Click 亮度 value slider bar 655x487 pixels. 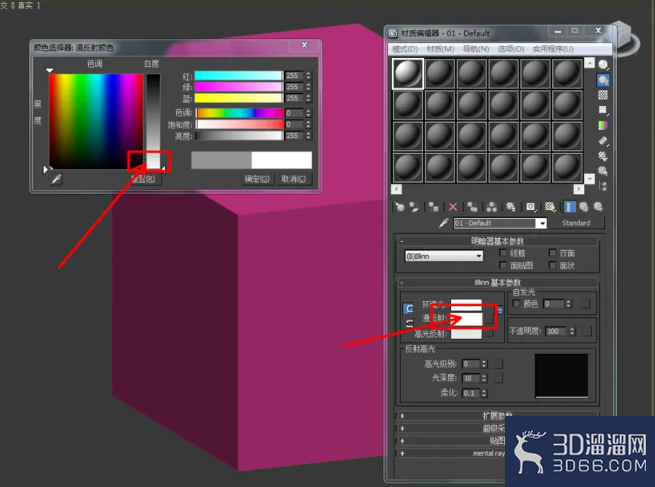click(x=239, y=136)
